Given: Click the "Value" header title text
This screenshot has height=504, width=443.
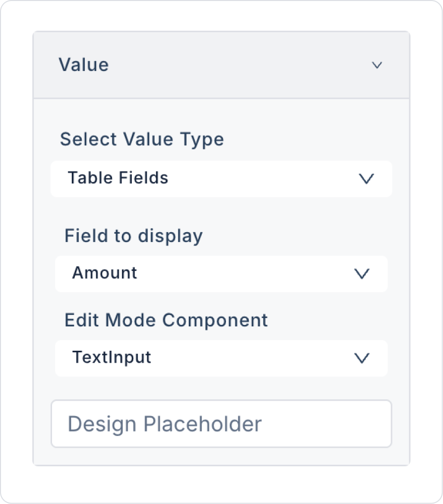Looking at the screenshot, I should pyautogui.click(x=84, y=65).
